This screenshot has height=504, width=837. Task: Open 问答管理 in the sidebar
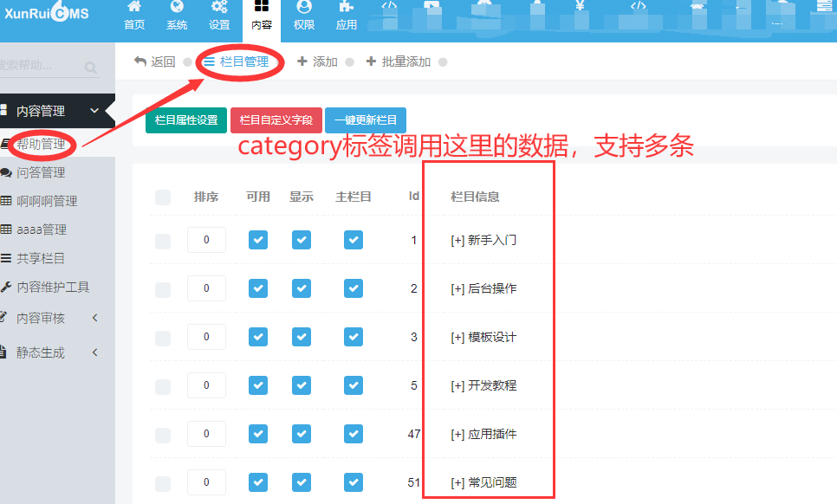click(x=41, y=173)
